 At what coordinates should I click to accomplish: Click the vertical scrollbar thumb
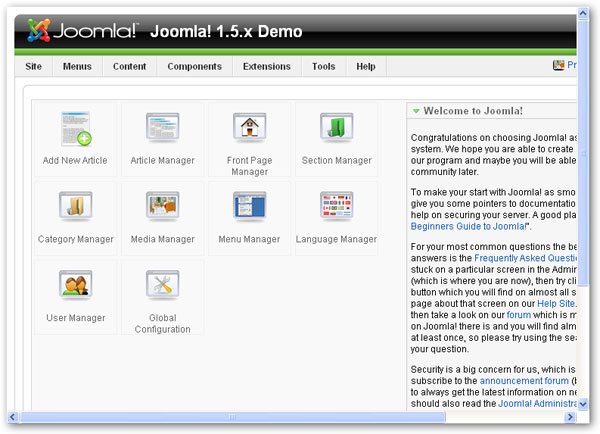[583, 153]
